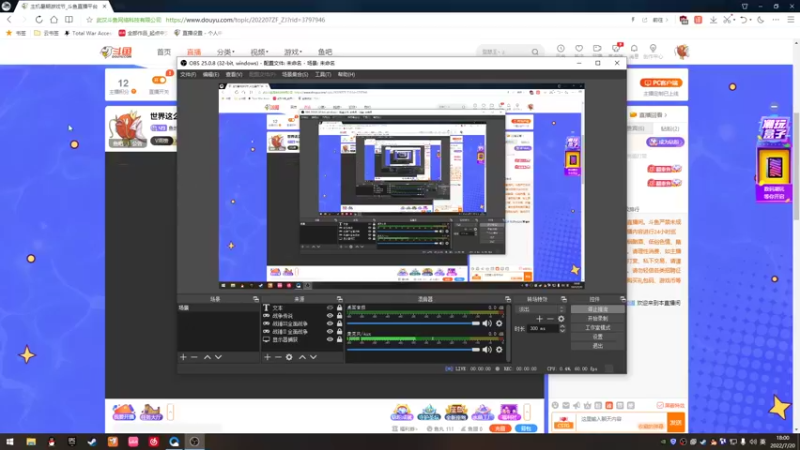Screen dimensions: 800x450
Task: Mute the mic/Aux speaker icon in OBS mixer
Action: 487,349
